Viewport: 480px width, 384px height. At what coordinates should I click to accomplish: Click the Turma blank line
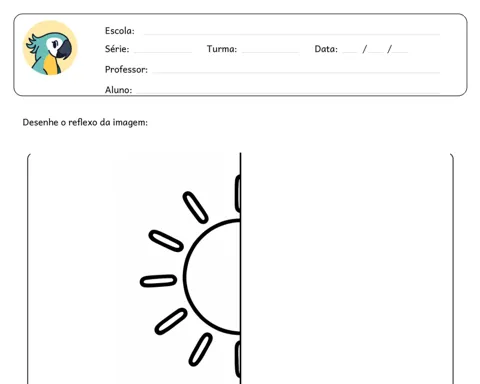click(271, 52)
